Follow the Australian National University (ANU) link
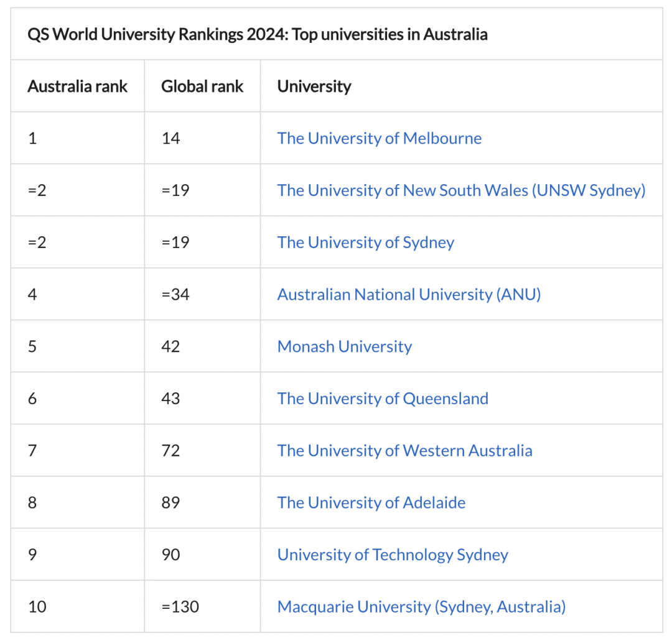 click(x=409, y=294)
